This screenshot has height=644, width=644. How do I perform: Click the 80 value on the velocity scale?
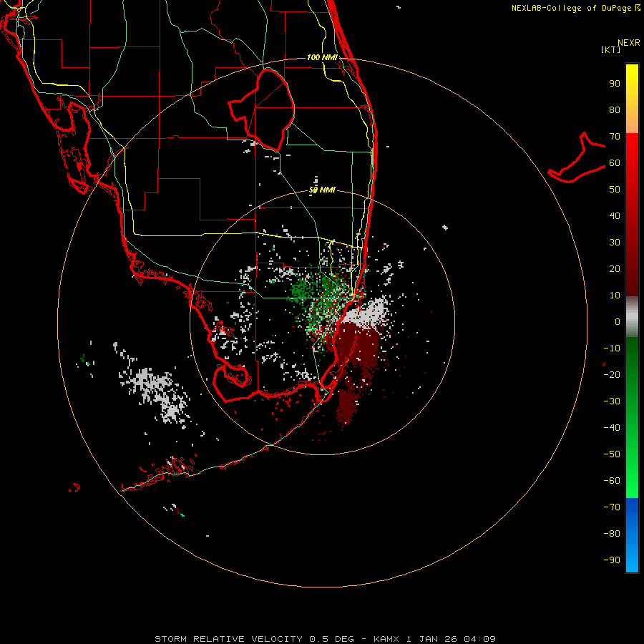point(615,110)
